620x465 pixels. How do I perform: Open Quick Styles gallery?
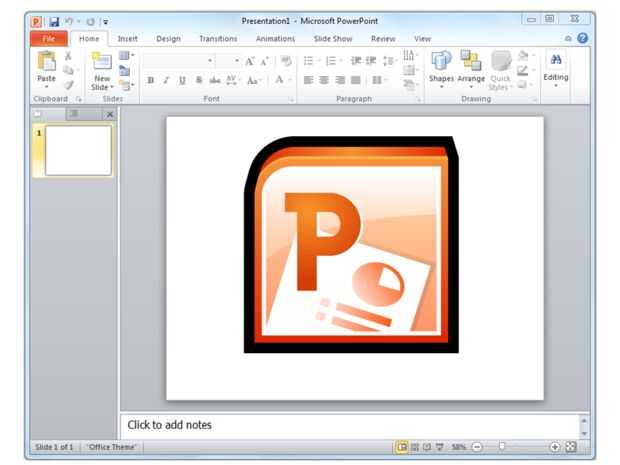point(501,70)
